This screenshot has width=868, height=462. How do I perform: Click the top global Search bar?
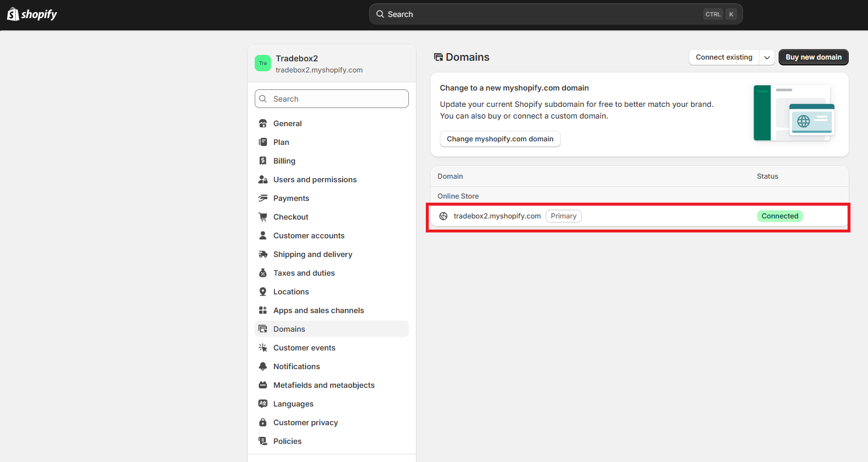pyautogui.click(x=555, y=14)
